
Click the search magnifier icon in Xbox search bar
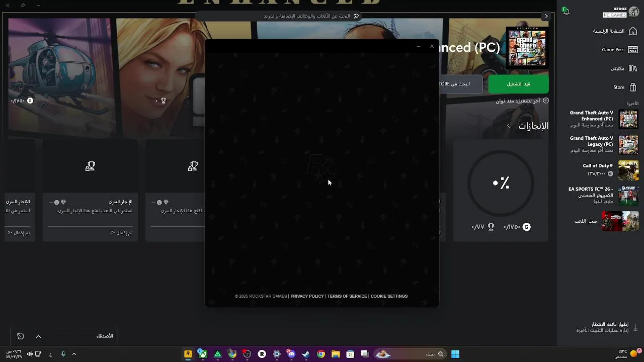point(356,16)
